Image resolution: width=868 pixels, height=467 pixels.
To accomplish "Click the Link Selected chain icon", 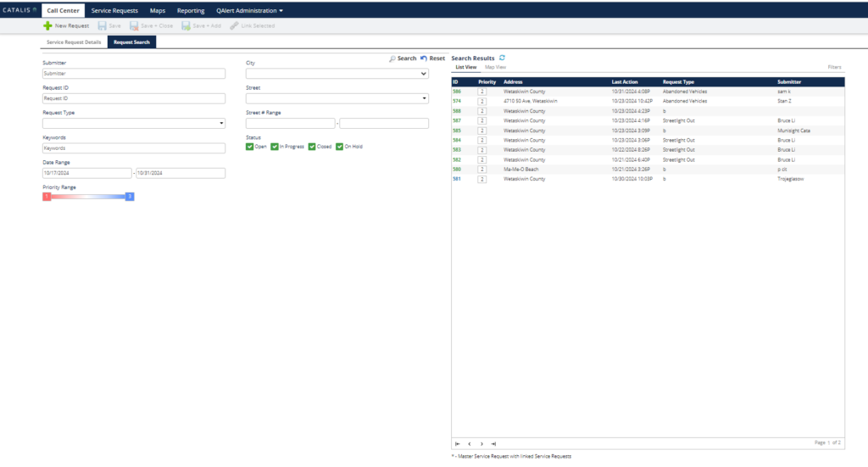I will (x=234, y=26).
